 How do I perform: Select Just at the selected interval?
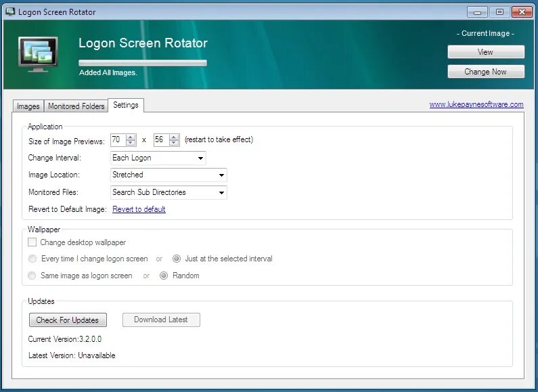(x=177, y=259)
